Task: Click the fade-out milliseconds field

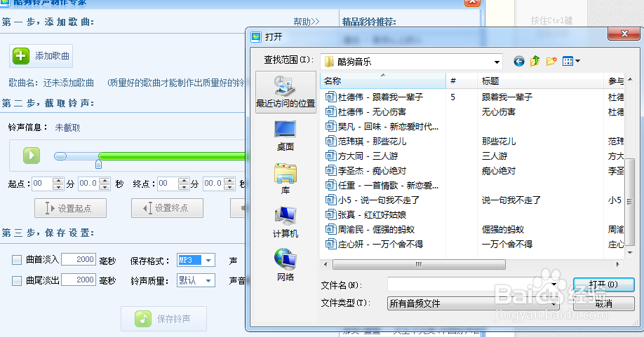Action: click(x=79, y=280)
